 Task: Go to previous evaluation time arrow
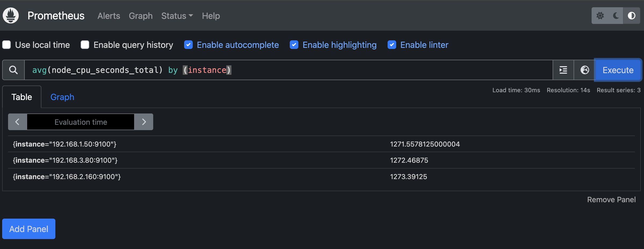pyautogui.click(x=17, y=122)
